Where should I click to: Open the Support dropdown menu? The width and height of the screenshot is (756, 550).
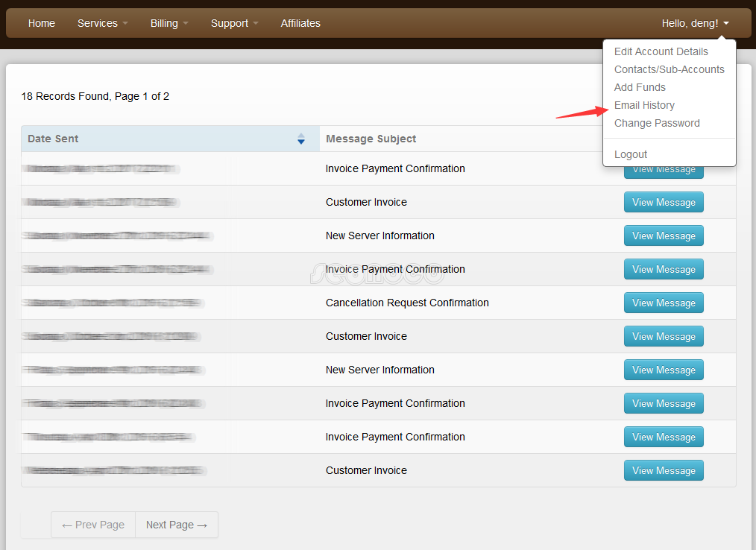(x=234, y=23)
